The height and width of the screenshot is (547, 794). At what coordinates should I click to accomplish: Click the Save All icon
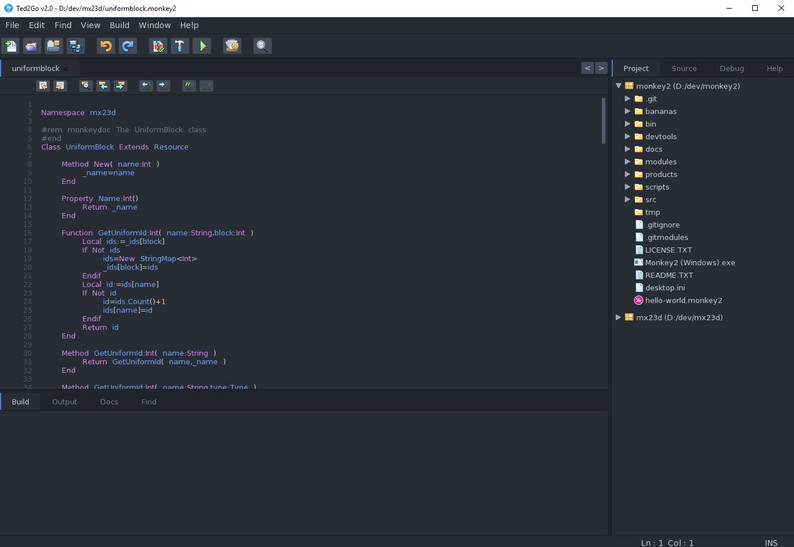click(x=76, y=46)
